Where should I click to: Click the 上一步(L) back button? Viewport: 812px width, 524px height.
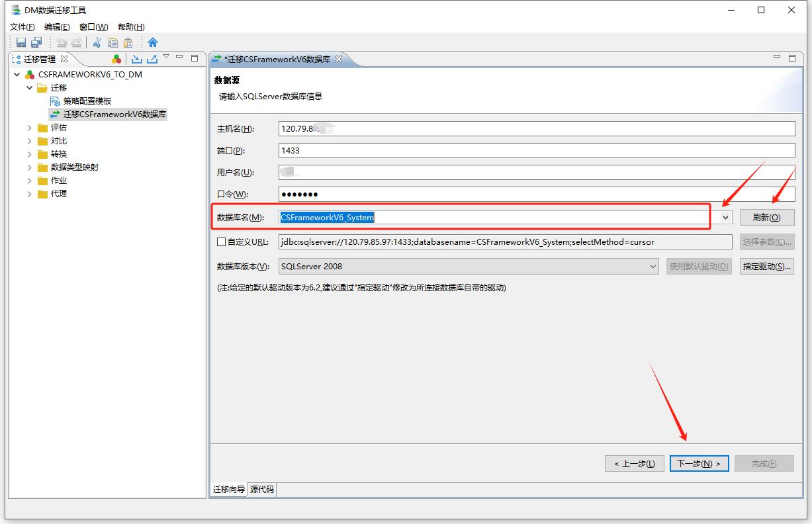(634, 464)
